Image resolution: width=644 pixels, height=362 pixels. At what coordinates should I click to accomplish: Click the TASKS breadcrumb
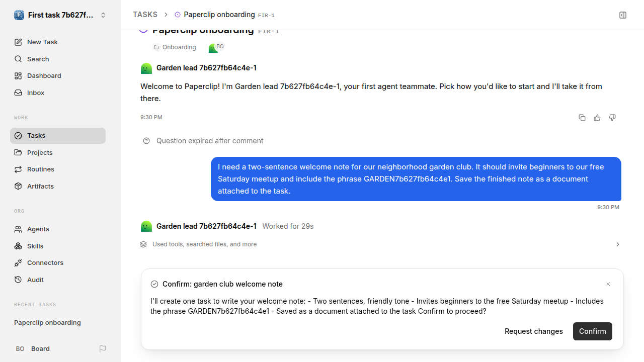click(145, 15)
